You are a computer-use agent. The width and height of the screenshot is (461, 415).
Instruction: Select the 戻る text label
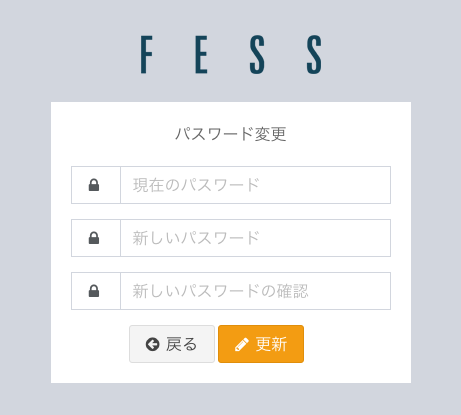pyautogui.click(x=182, y=344)
